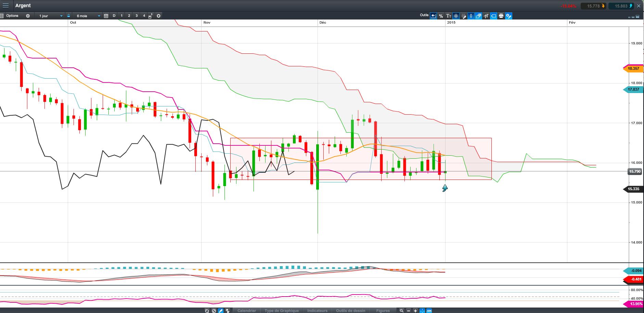644x313 pixels.
Task: Open the hamburger menu next to Argent
Action: (x=5, y=5)
